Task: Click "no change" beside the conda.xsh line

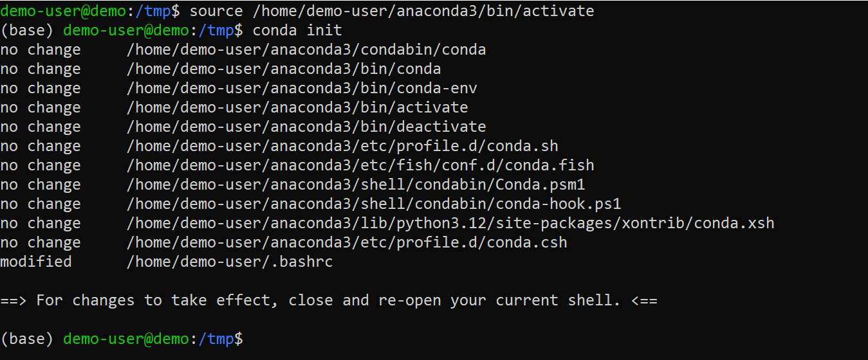Action: coord(41,223)
